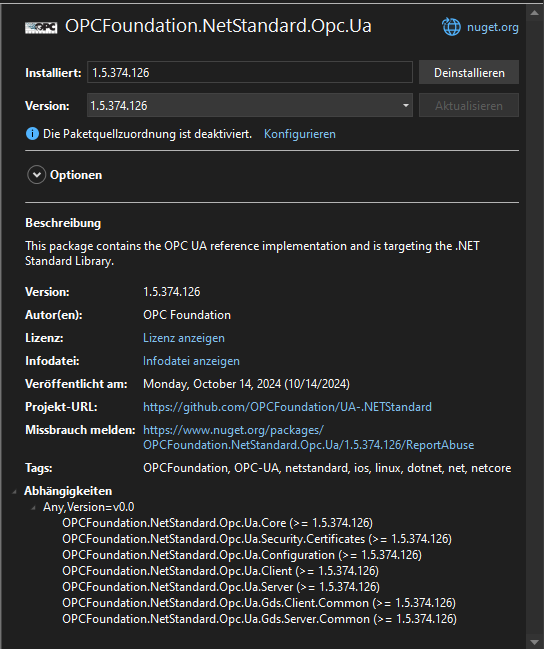Select the Opc.Ua.Configuration dependency row
The image size is (544, 649).
point(242,555)
